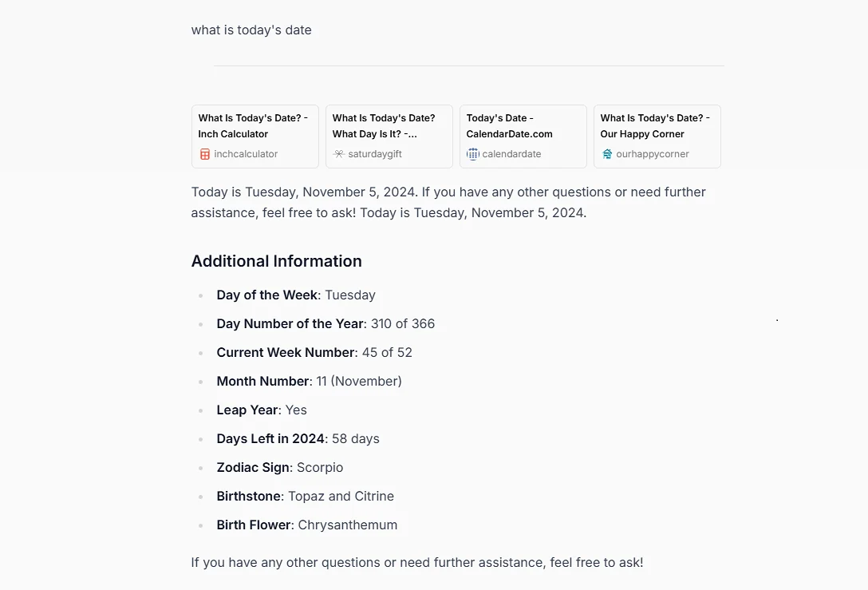Click the inchcalculator domain label
Screen dimensions: 868x590
click(x=246, y=154)
